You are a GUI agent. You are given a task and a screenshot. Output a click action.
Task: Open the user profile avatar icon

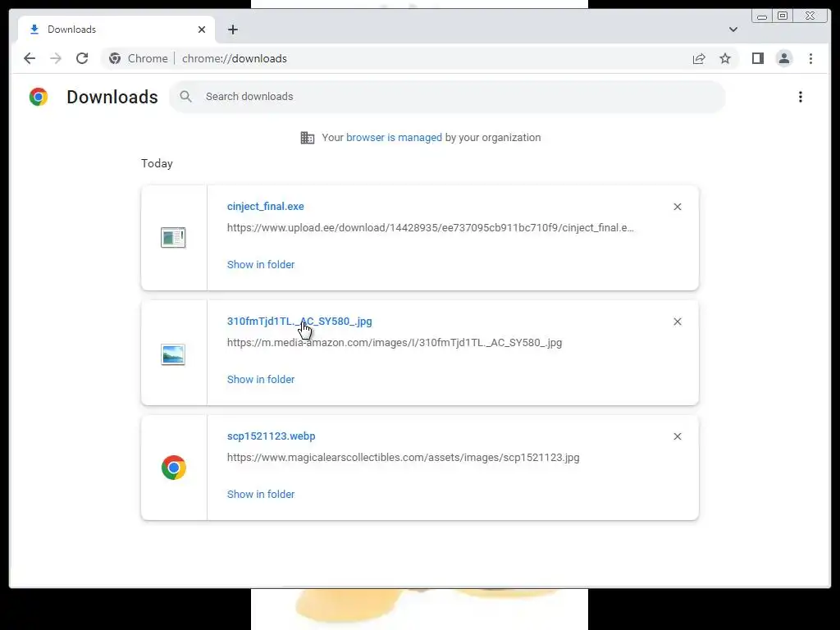783,58
